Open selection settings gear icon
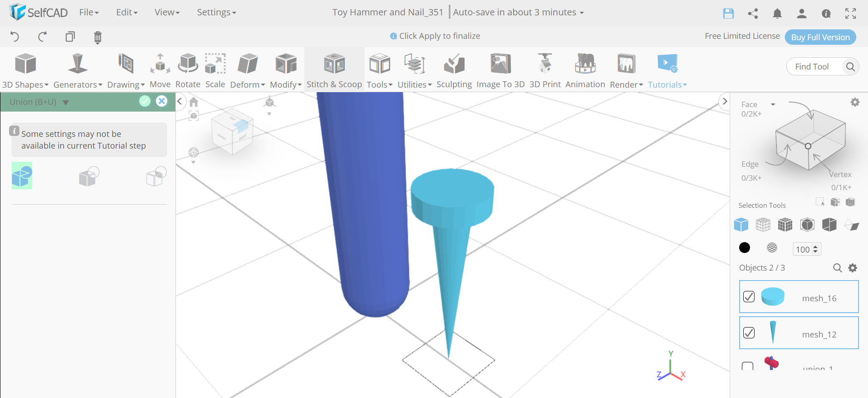Image resolution: width=868 pixels, height=398 pixels. [x=855, y=103]
